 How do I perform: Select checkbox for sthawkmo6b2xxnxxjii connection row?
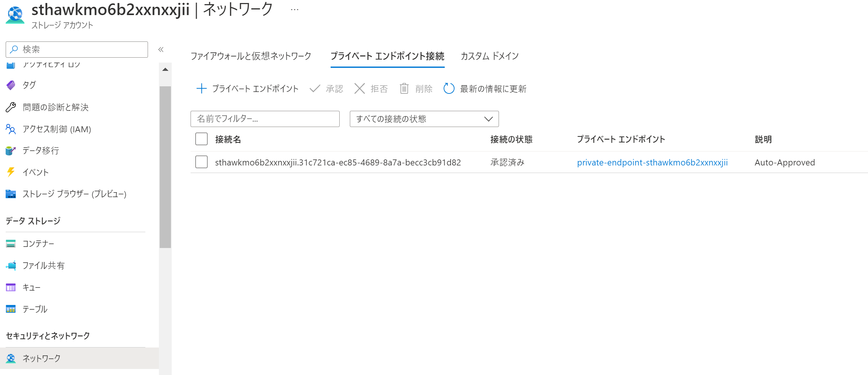point(201,162)
